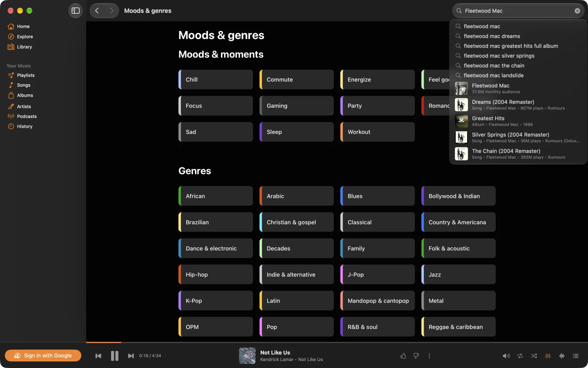Image resolution: width=588 pixels, height=368 pixels.
Task: Open the three-dot song options menu
Action: coord(429,356)
